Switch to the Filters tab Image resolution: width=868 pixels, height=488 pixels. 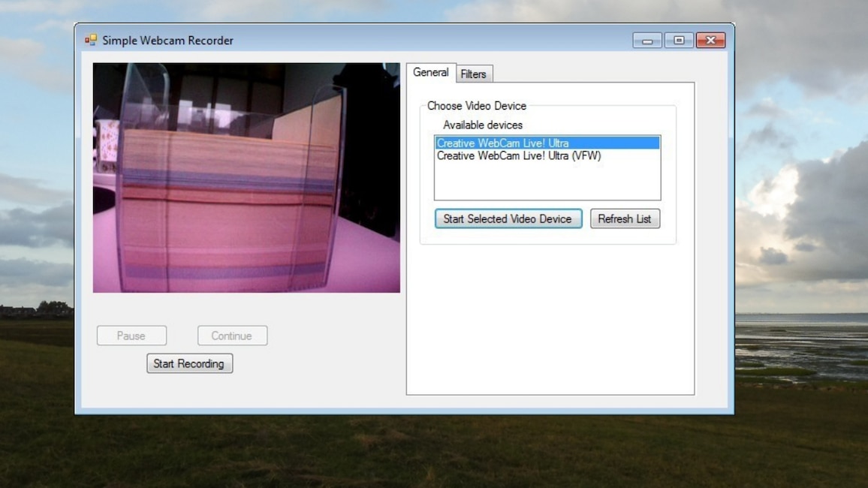pos(474,74)
